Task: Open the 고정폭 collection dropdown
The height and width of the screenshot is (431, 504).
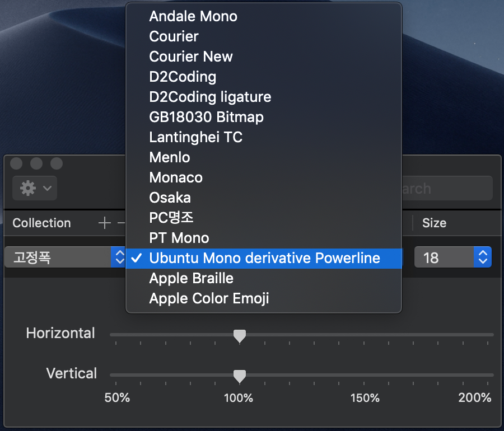Action: coord(65,257)
